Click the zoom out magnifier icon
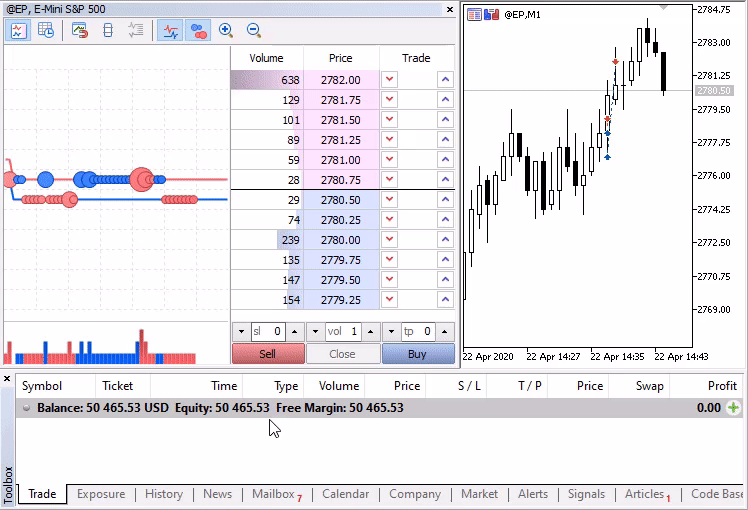 pyautogui.click(x=254, y=31)
